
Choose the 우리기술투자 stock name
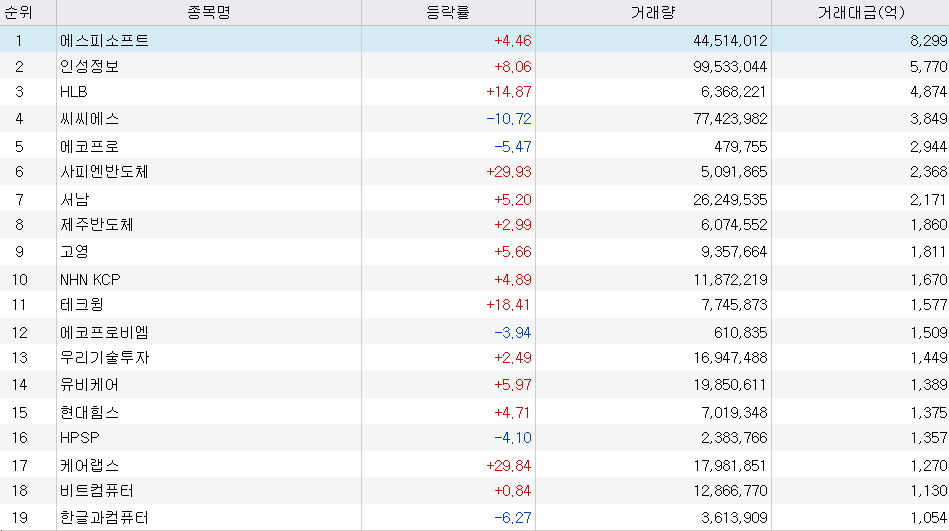pyautogui.click(x=104, y=358)
